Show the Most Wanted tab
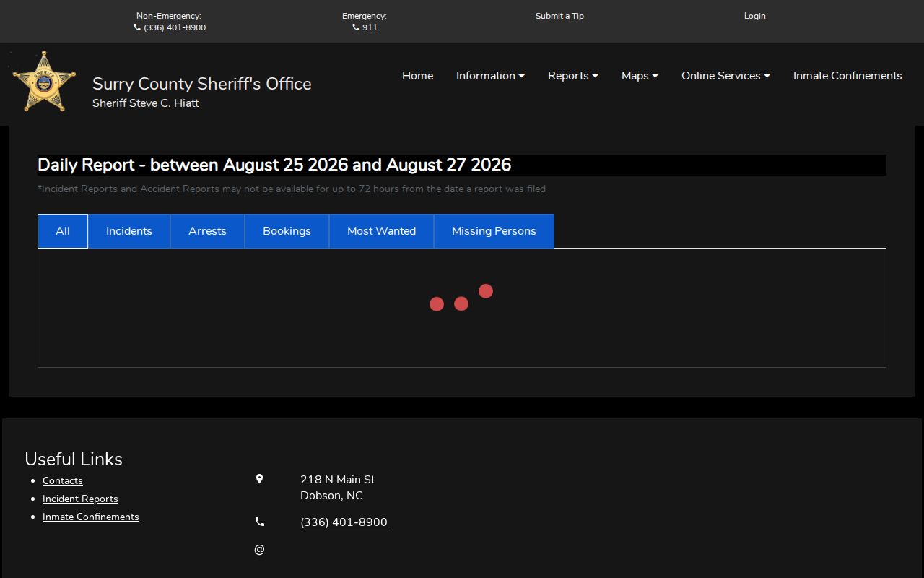The image size is (924, 578). click(381, 231)
